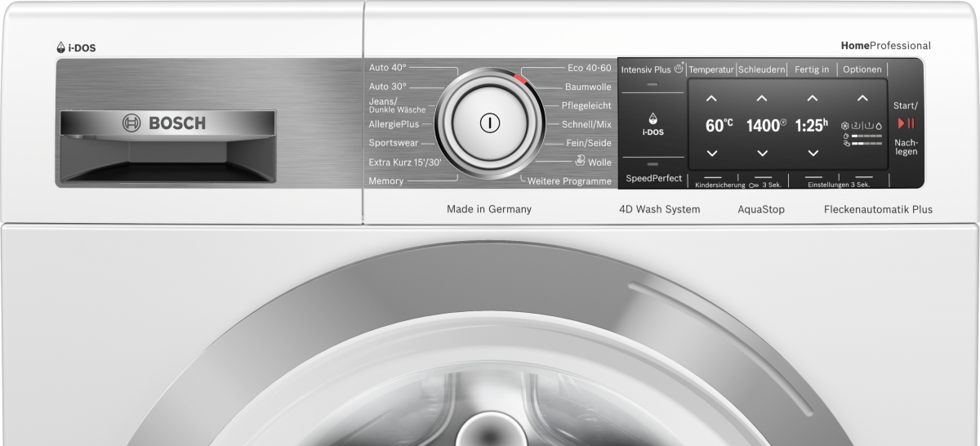The width and height of the screenshot is (980, 446).
Task: Tap the spin spiral symbol after 1400
Action: (x=783, y=123)
